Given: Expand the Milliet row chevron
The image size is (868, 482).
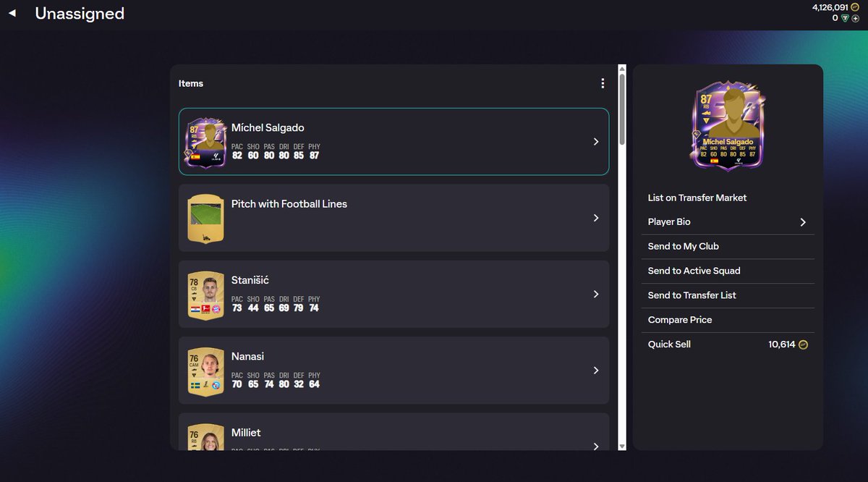Looking at the screenshot, I should (x=596, y=446).
